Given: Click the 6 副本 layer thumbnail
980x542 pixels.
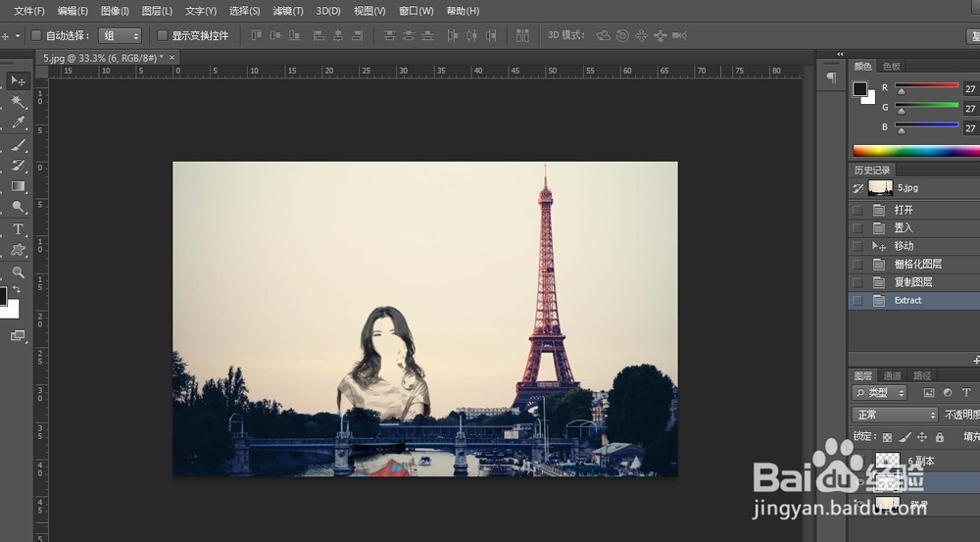Looking at the screenshot, I should point(887,461).
